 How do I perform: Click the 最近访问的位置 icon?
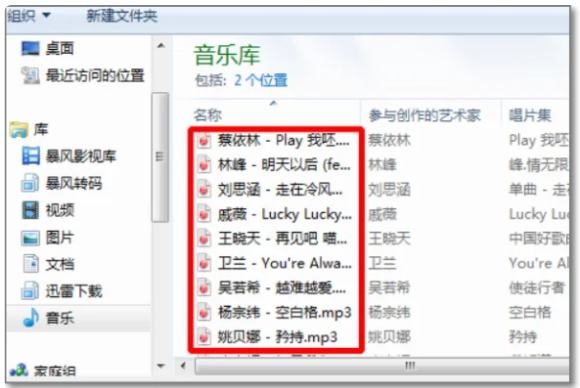point(30,75)
